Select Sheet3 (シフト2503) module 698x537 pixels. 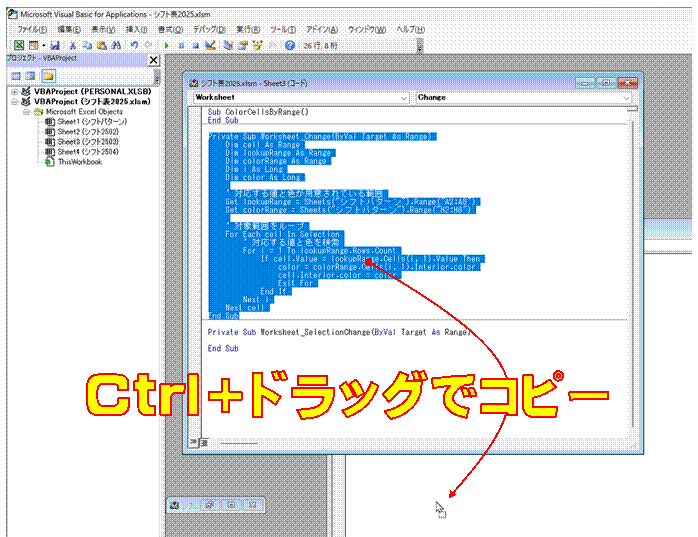(88, 142)
